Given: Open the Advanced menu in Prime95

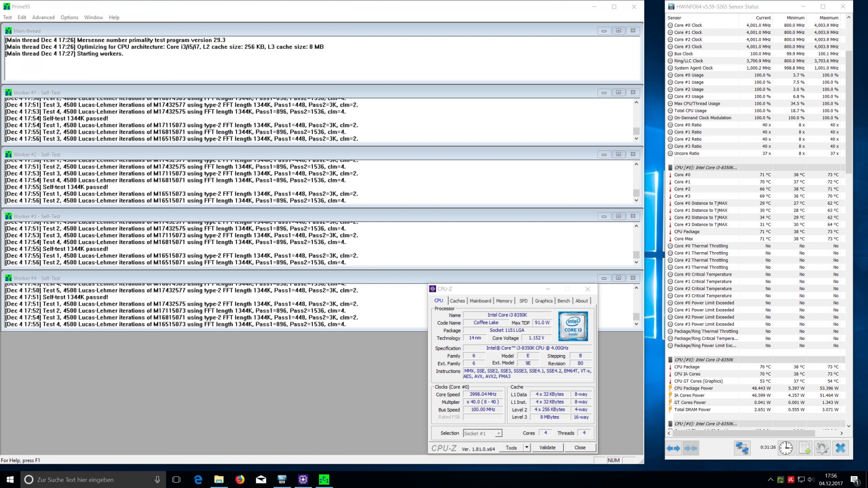Looking at the screenshot, I should 43,17.
